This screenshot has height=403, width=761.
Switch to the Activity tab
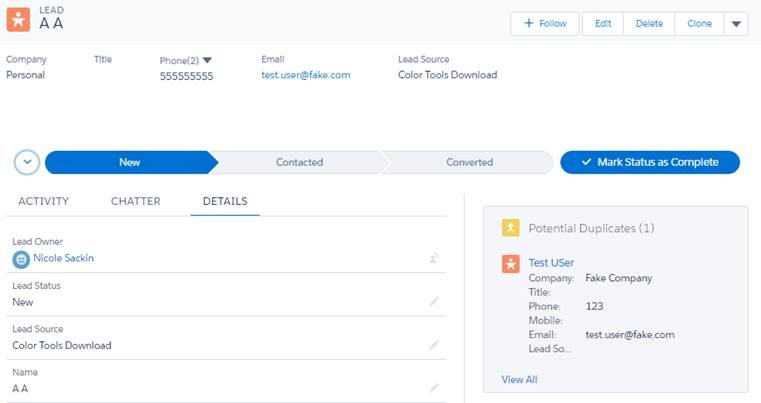coord(43,201)
